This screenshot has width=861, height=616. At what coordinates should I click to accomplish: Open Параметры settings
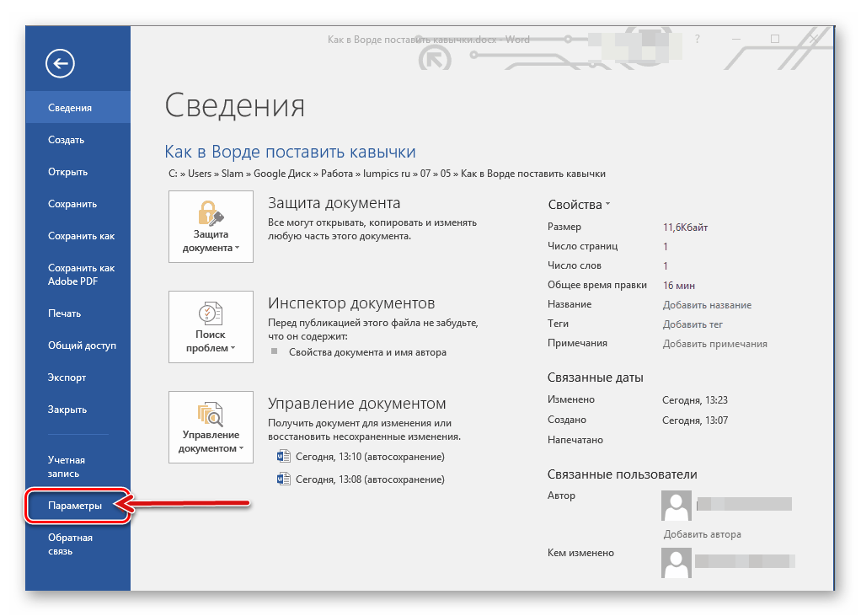coord(78,505)
